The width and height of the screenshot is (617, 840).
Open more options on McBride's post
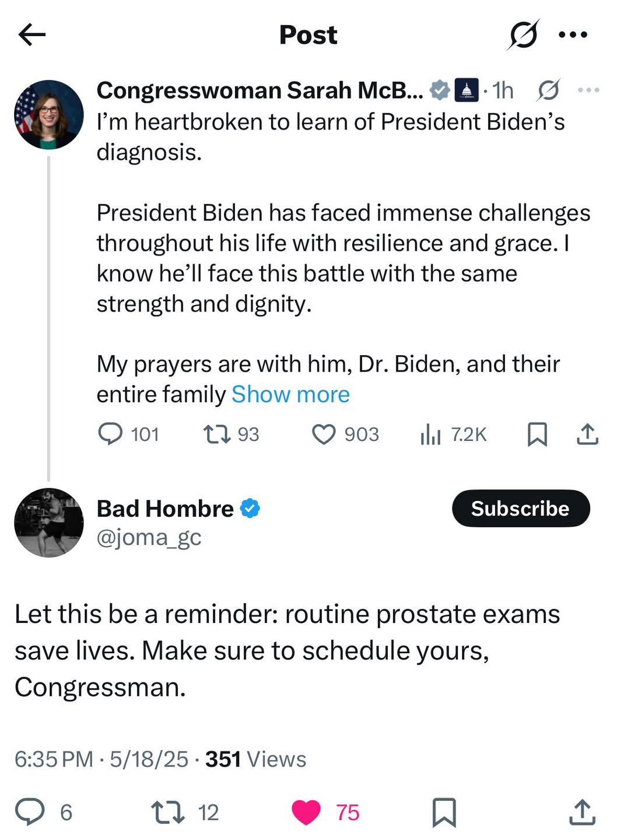tap(588, 90)
